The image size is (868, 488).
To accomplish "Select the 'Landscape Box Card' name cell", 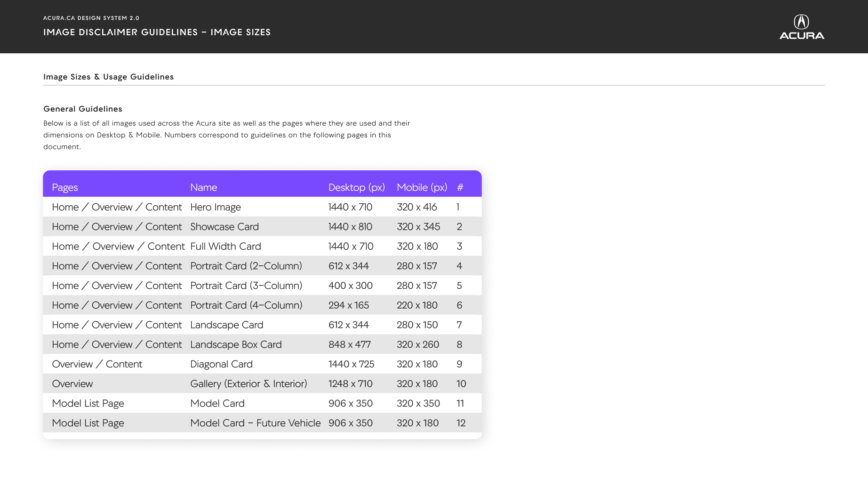I will tap(236, 345).
